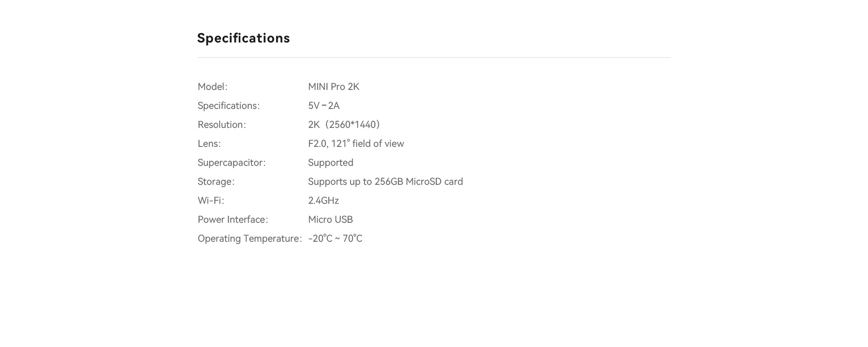Click the Supercapacitor label
Screen dimensions: 868x347
231,163
